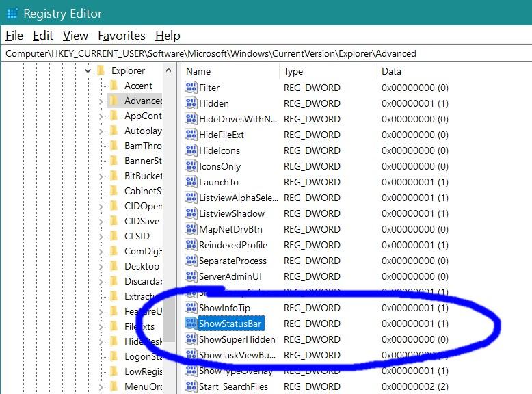Open the View menu
Image resolution: width=532 pixels, height=394 pixels.
pos(75,36)
